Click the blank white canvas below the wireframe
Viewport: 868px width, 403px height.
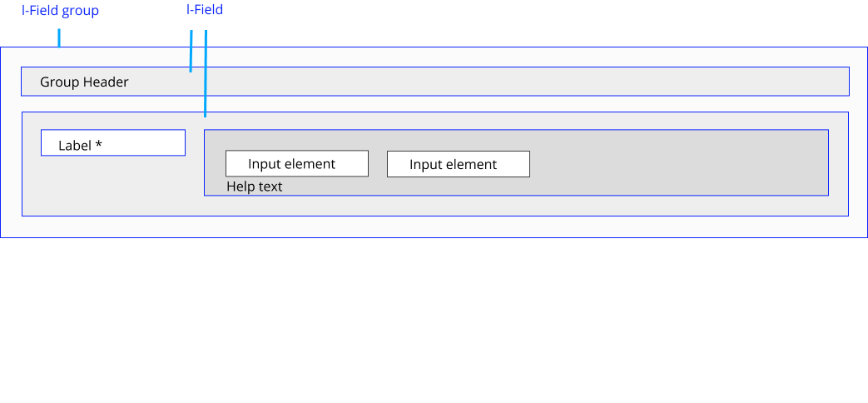tap(434, 321)
